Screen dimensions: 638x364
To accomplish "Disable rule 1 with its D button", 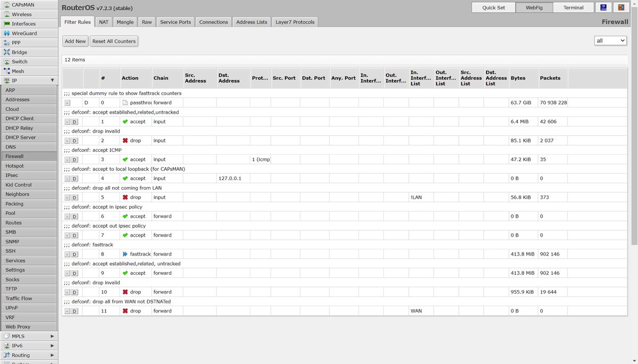I will (x=74, y=122).
